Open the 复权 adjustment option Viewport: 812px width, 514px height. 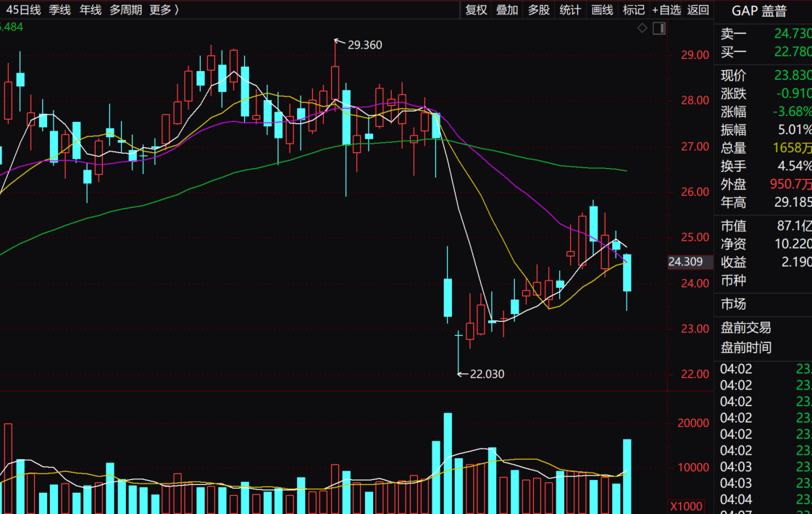pyautogui.click(x=477, y=9)
